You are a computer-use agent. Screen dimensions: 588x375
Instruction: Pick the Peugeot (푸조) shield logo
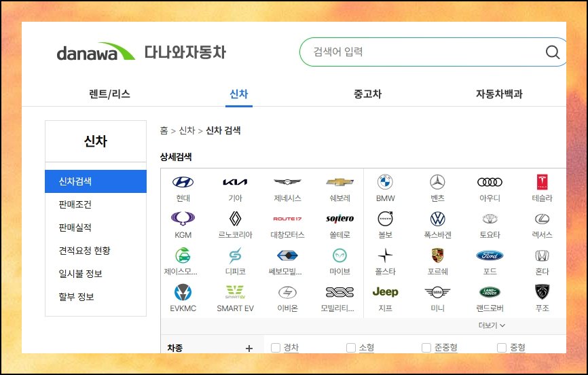(542, 291)
